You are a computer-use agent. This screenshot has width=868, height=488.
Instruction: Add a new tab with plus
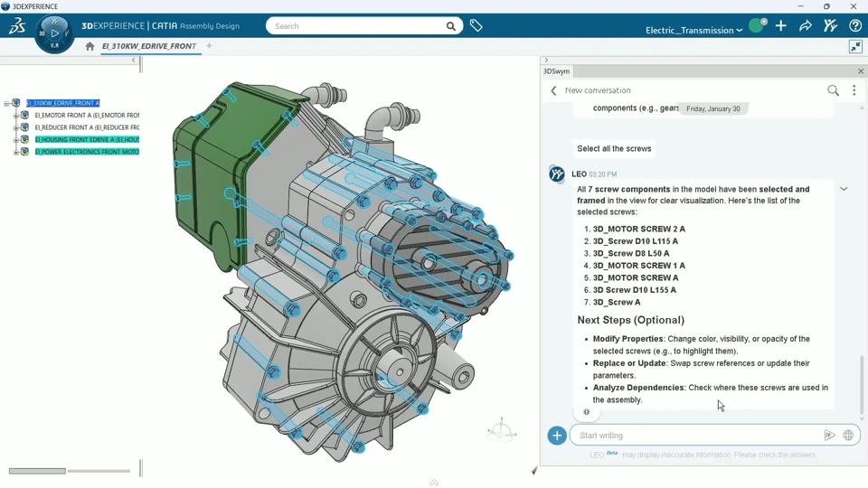[x=209, y=46]
